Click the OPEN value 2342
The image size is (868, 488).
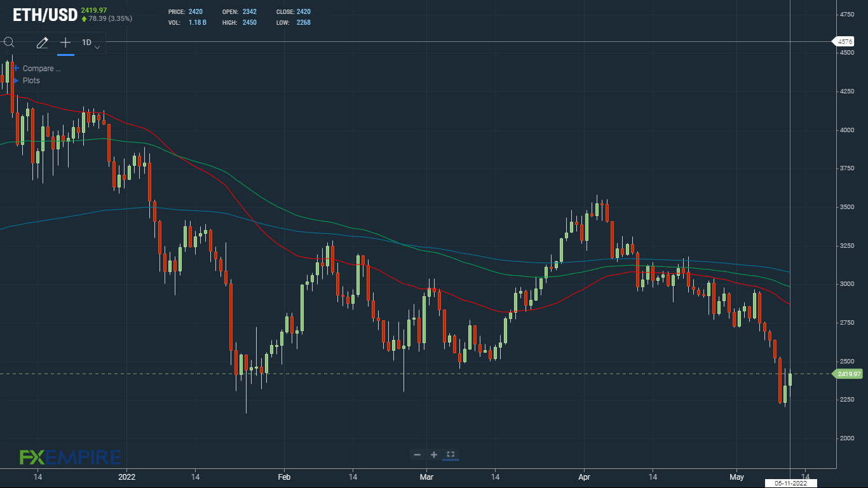coord(250,12)
